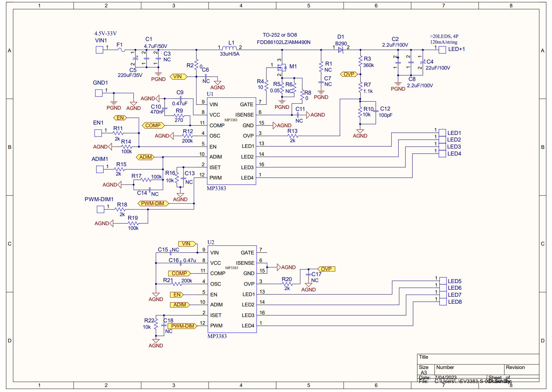Click the VIN1 input connector pad

99,50
